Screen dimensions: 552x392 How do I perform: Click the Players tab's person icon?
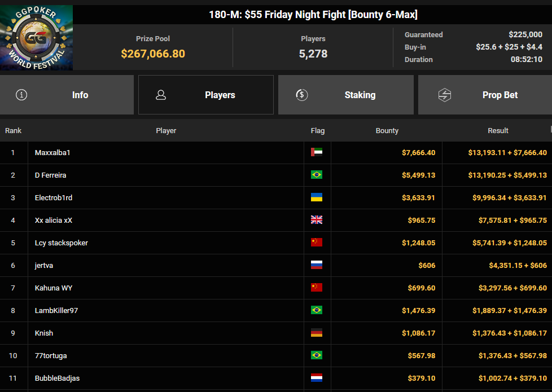161,95
